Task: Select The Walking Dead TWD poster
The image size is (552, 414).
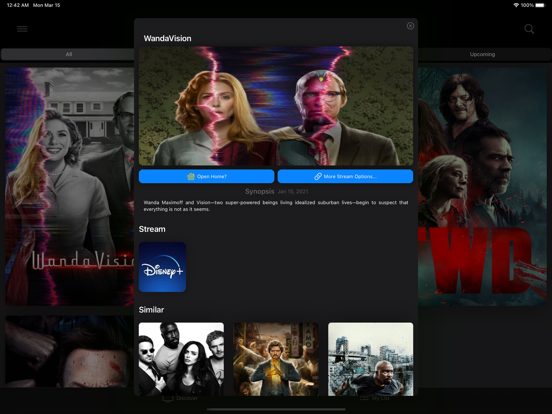Action: 483,187
